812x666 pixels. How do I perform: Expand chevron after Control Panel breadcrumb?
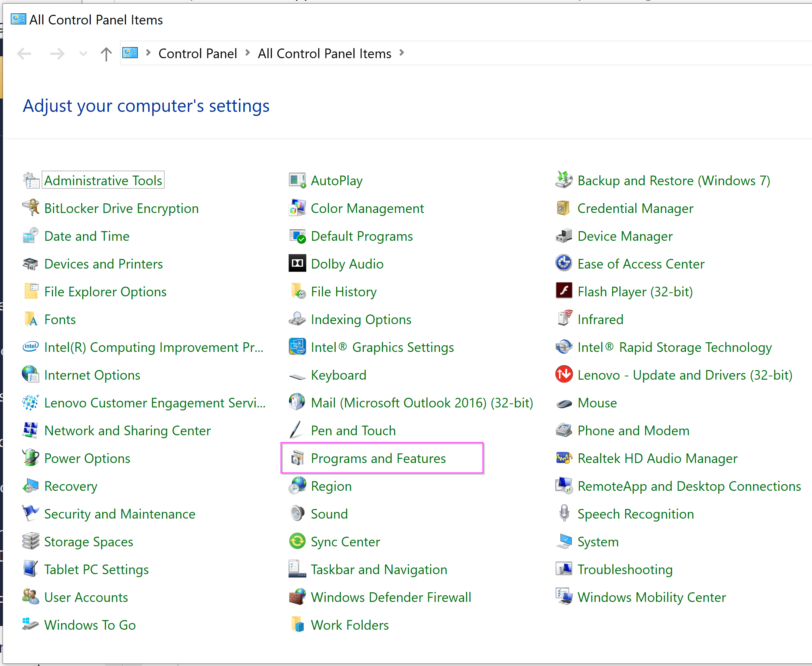coord(247,53)
